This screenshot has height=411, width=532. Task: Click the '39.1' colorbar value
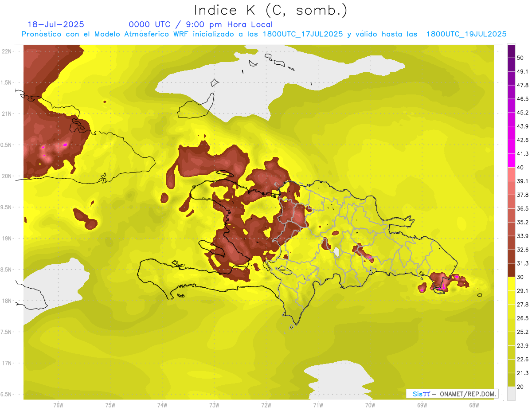coord(523,181)
